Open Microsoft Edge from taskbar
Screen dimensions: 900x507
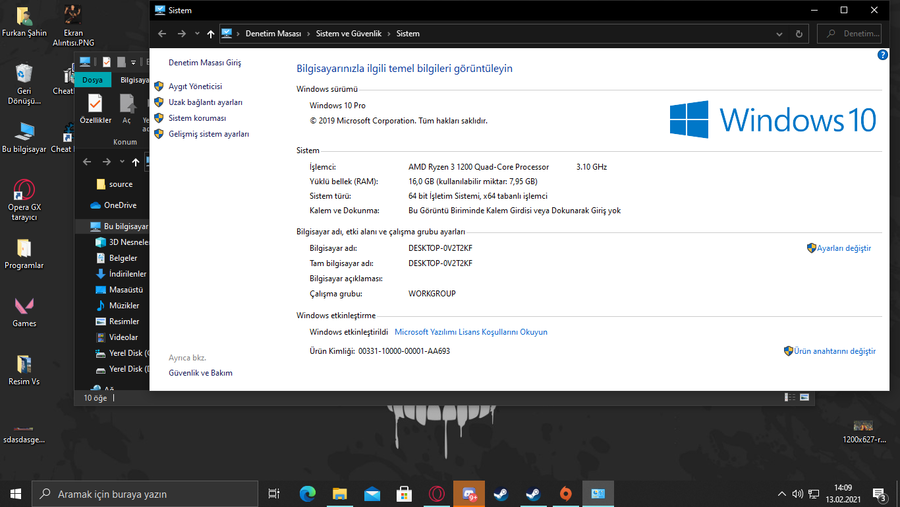(x=308, y=494)
